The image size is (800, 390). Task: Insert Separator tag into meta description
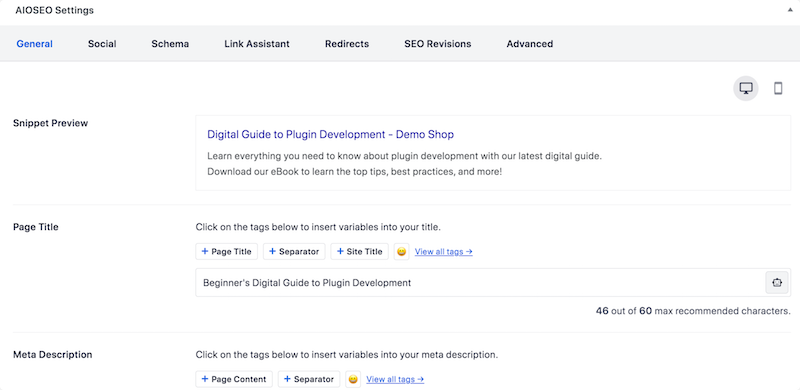point(309,379)
